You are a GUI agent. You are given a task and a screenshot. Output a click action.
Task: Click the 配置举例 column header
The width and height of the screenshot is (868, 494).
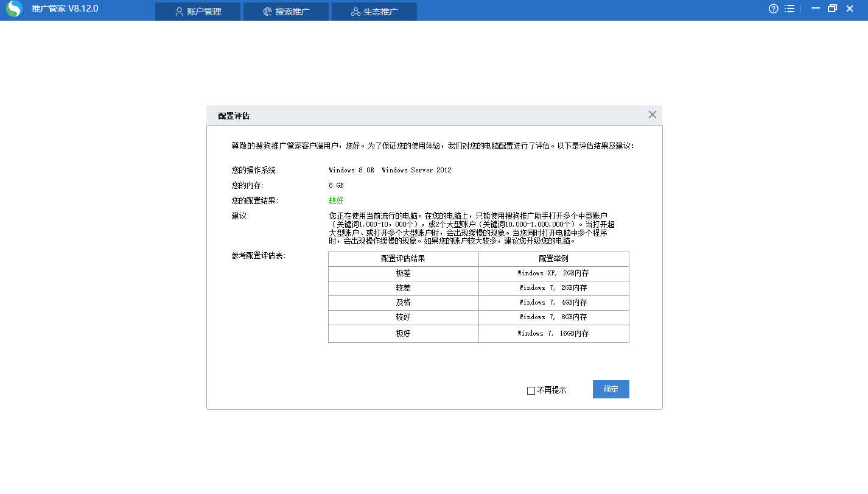(553, 259)
